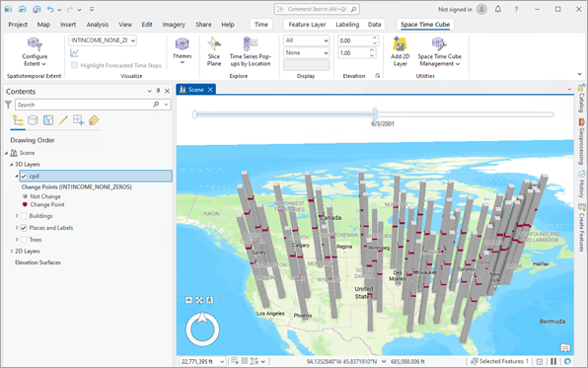
Task: Expand the Trees layer node
Action: tap(17, 240)
